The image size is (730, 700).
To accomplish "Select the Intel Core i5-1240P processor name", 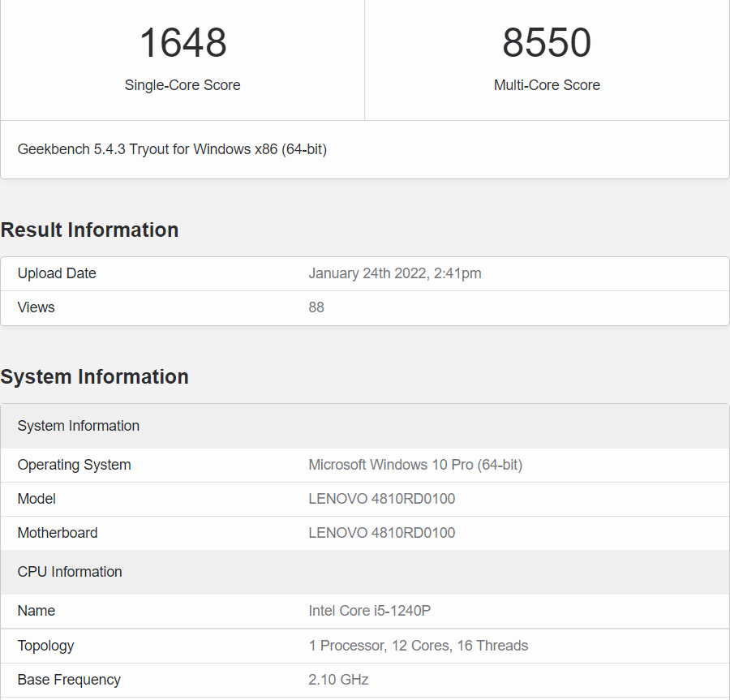I will coord(369,611).
